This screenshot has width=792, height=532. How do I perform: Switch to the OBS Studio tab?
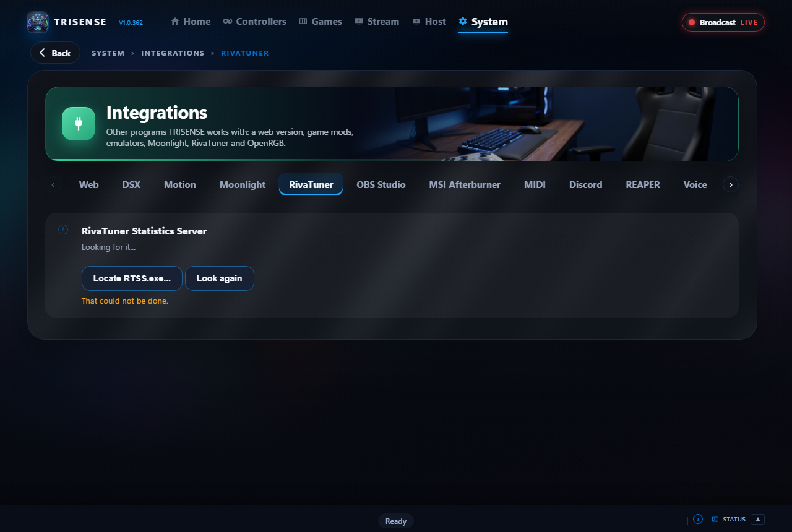[x=381, y=184]
